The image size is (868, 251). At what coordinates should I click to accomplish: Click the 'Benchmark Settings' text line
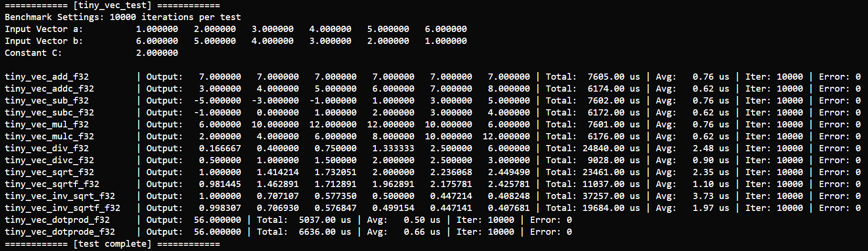click(x=123, y=17)
